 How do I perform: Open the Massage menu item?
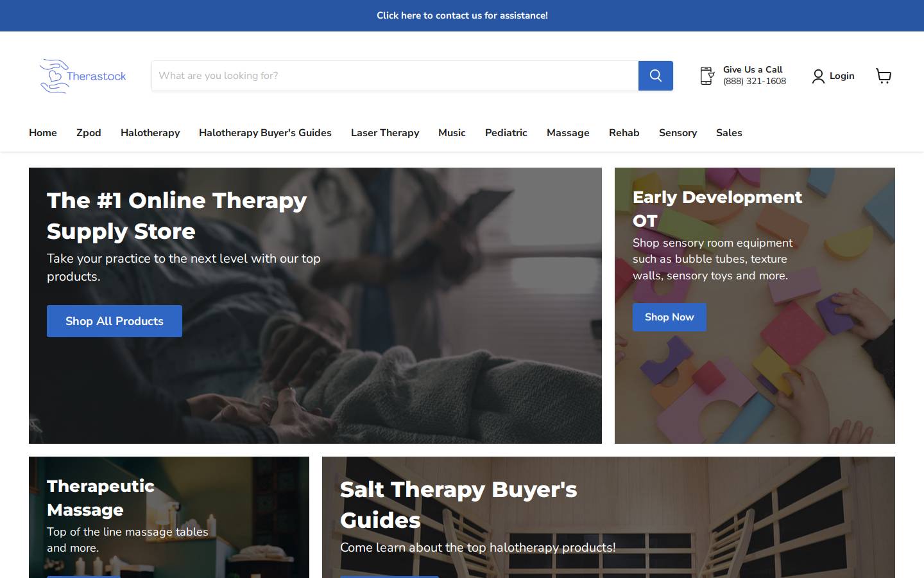(568, 133)
